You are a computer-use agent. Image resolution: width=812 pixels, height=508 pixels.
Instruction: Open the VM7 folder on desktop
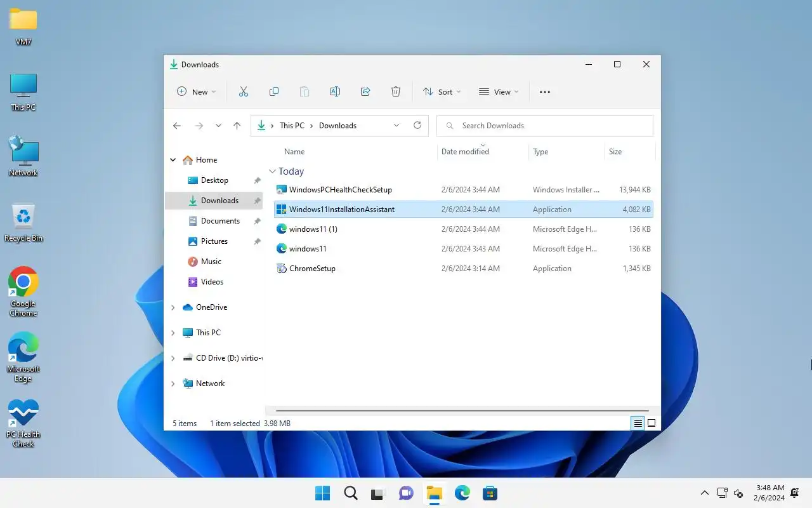pos(23,27)
